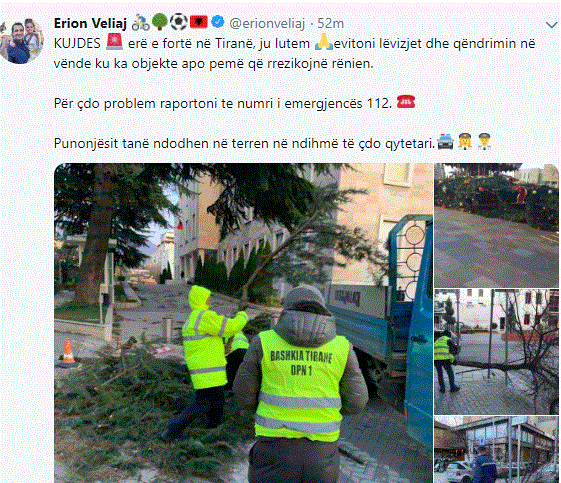Open the Erion Veliaj display name link

pyautogui.click(x=90, y=24)
